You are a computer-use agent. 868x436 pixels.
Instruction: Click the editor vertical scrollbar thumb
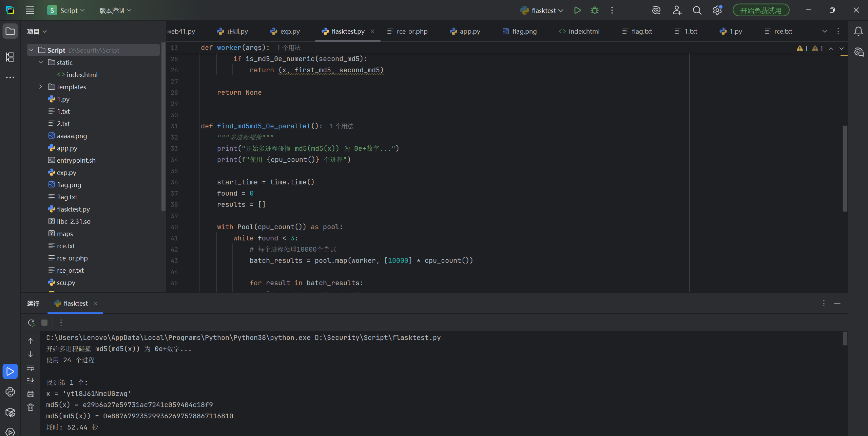click(845, 169)
